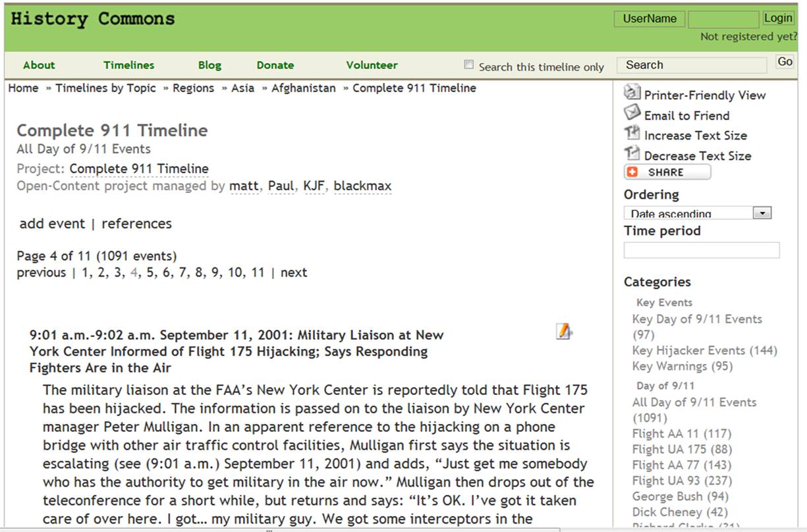
Task: Click the edit pencil icon beside event title
Action: click(x=563, y=331)
